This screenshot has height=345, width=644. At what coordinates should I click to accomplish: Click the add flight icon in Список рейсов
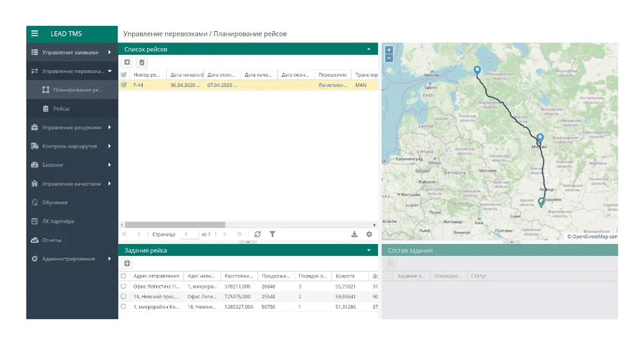[127, 62]
